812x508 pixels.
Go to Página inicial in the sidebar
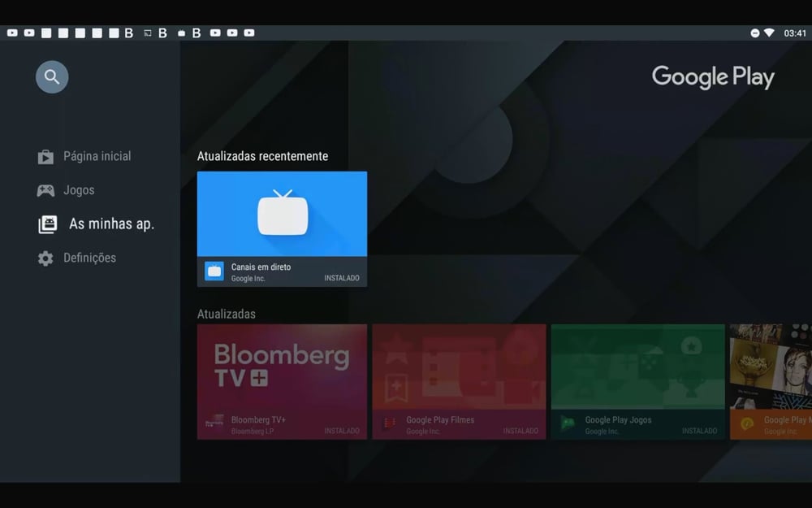(x=84, y=156)
